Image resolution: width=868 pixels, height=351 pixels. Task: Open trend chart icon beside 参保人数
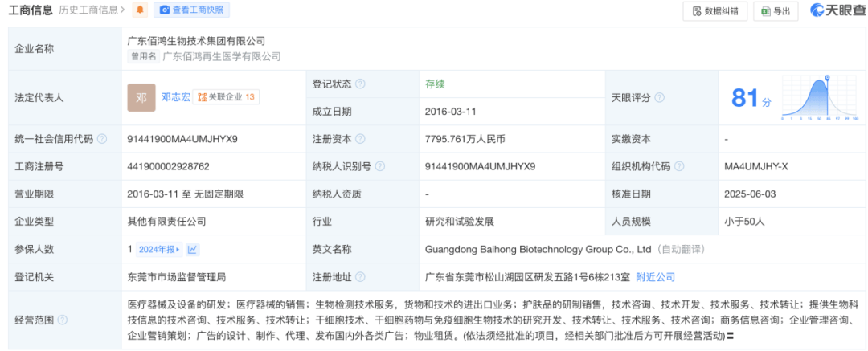coord(193,250)
